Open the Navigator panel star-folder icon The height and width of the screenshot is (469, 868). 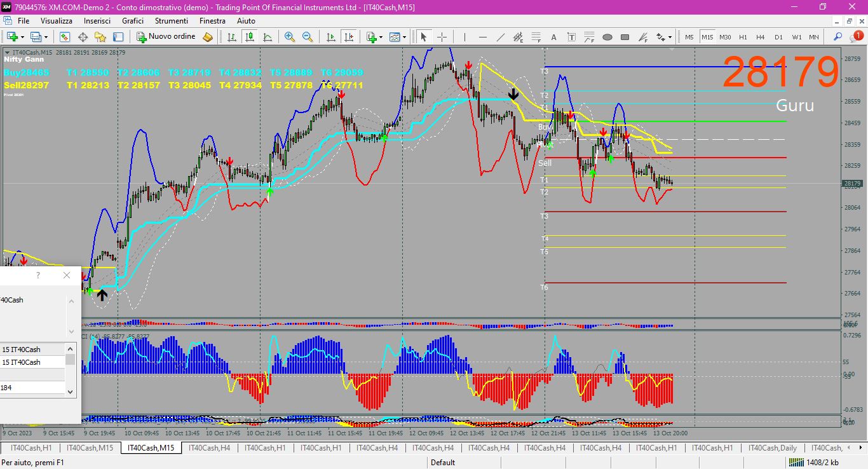[100, 37]
